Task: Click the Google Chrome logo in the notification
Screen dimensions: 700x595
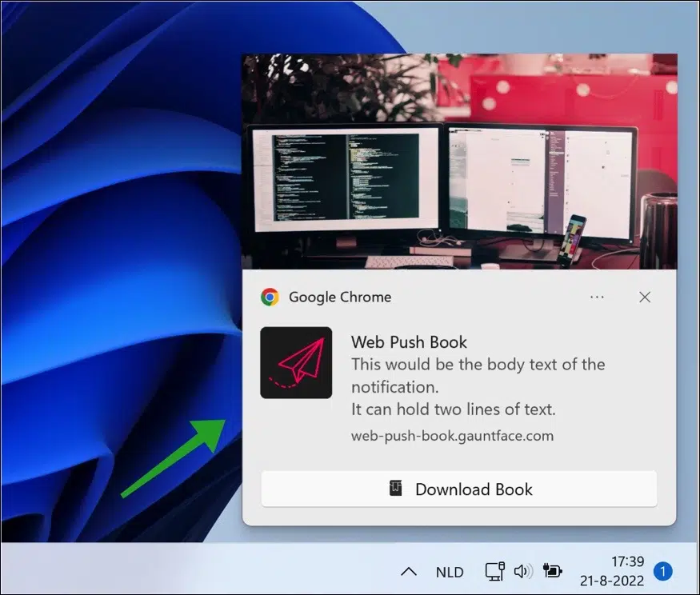Action: click(x=270, y=297)
